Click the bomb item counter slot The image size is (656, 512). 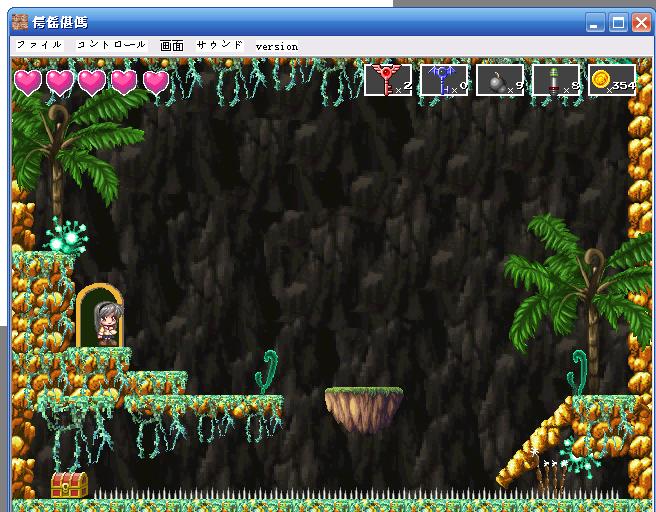click(500, 80)
